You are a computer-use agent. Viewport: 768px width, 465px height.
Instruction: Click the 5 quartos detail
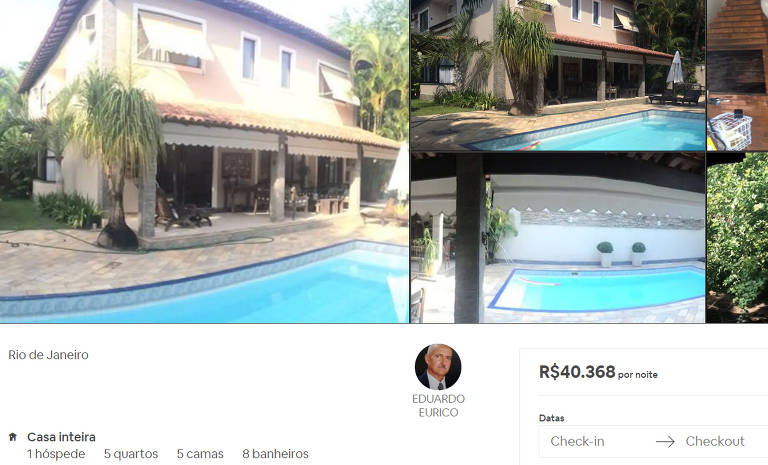coord(131,454)
